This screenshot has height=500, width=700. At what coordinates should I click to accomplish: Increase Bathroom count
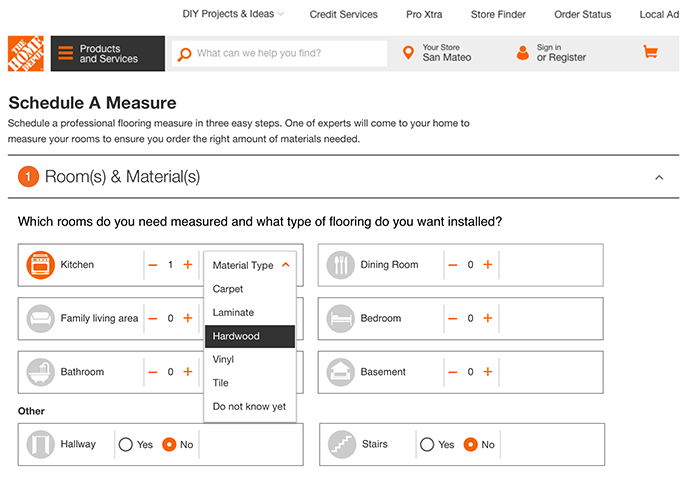(x=188, y=371)
